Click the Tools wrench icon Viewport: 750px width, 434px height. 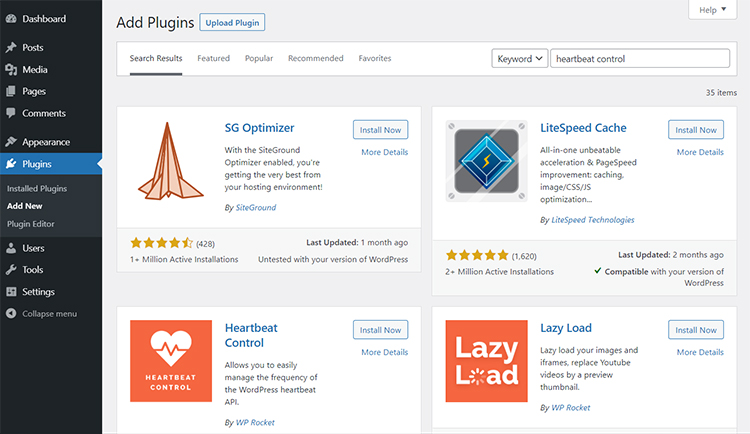point(10,270)
